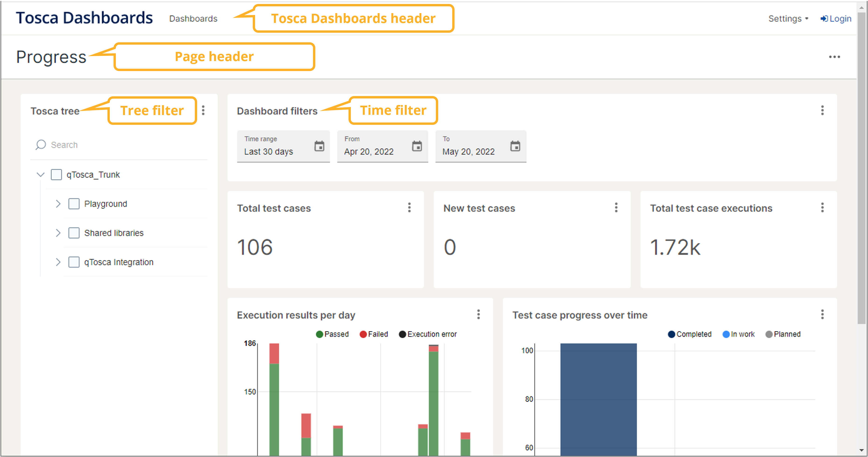Click the To date calendar icon
This screenshot has width=868, height=457.
[x=515, y=146]
